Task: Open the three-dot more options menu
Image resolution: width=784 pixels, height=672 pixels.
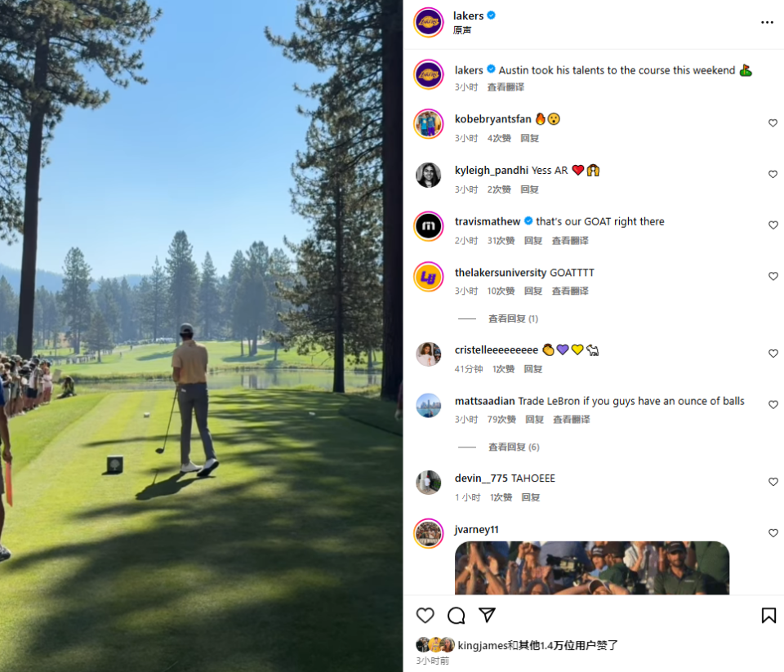Action: [767, 23]
